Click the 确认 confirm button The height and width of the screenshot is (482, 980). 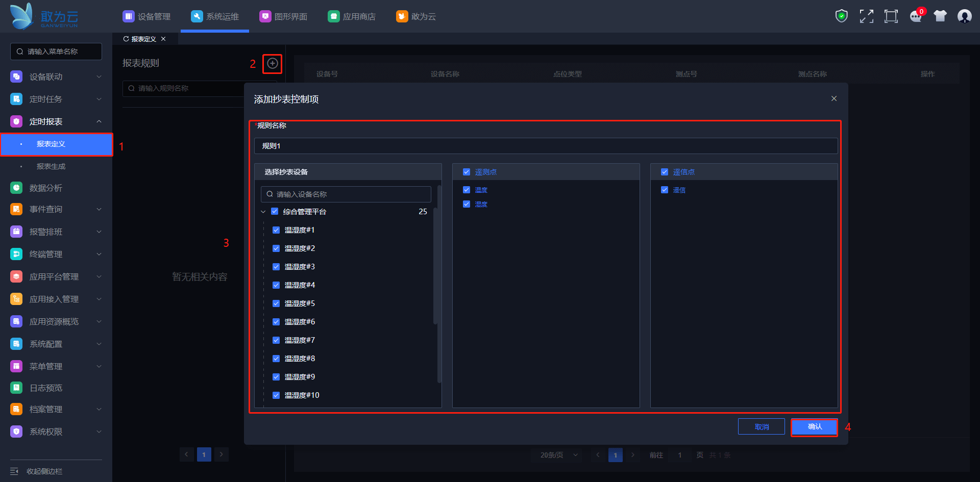tap(814, 427)
